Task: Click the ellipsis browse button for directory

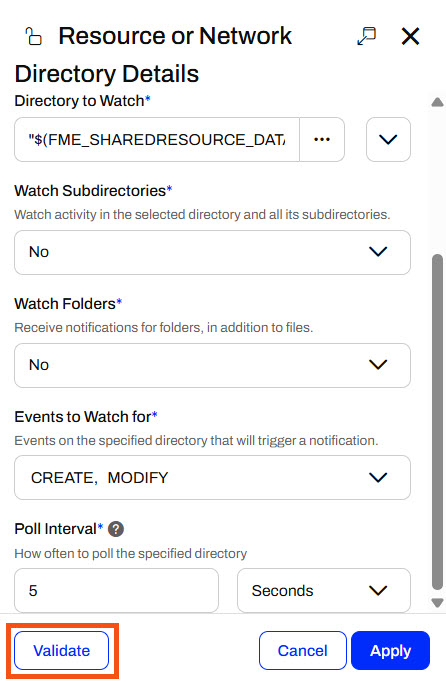Action: pyautogui.click(x=322, y=140)
